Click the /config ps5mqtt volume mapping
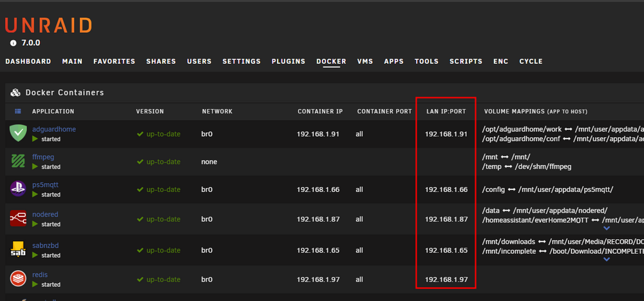Screen dimensions: 644x301 point(547,189)
